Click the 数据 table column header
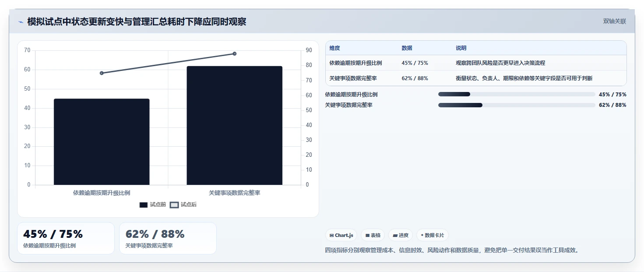The image size is (644, 272). click(407, 48)
